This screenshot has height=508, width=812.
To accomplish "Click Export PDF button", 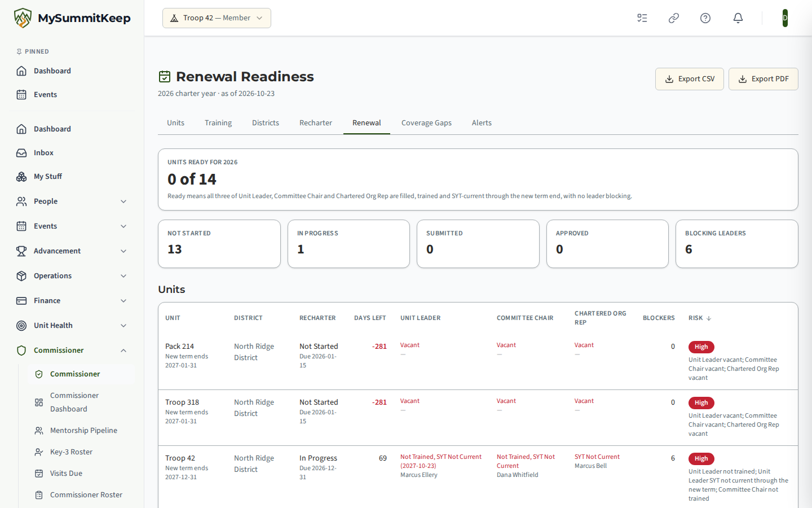I will 764,79.
